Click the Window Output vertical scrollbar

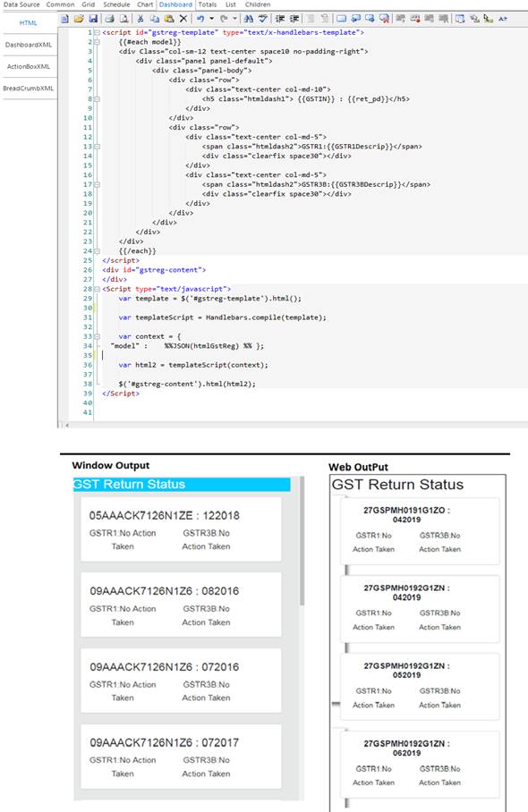[x=302, y=541]
